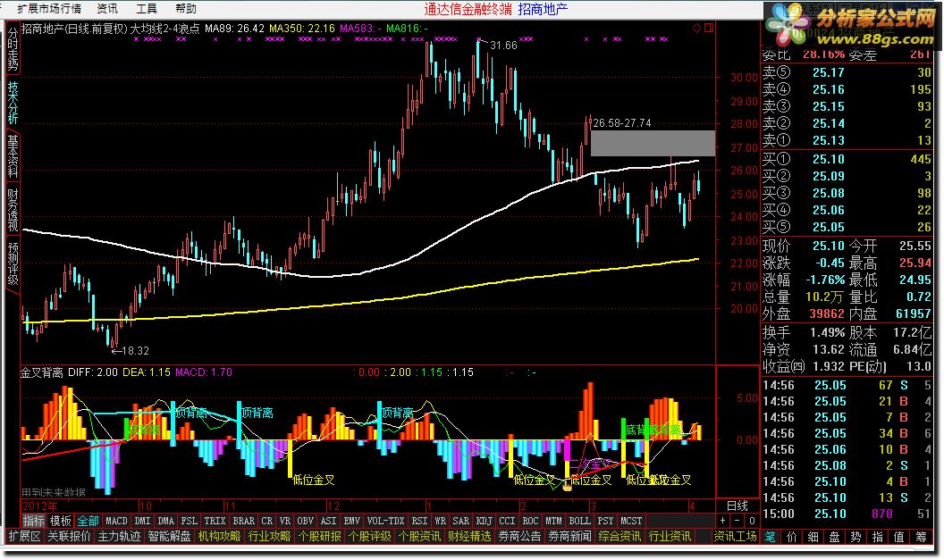The height and width of the screenshot is (560, 944).
Task: Select the 全部 indicator filter
Action: [x=88, y=521]
